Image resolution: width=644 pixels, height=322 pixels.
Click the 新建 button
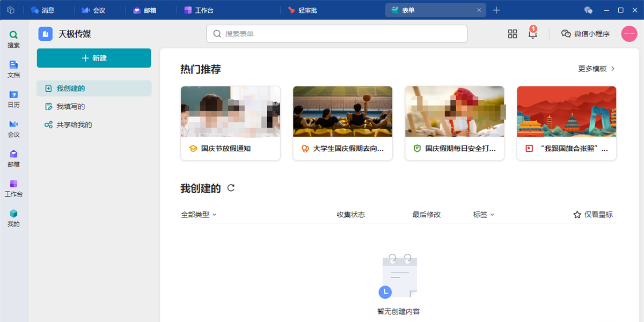(94, 58)
